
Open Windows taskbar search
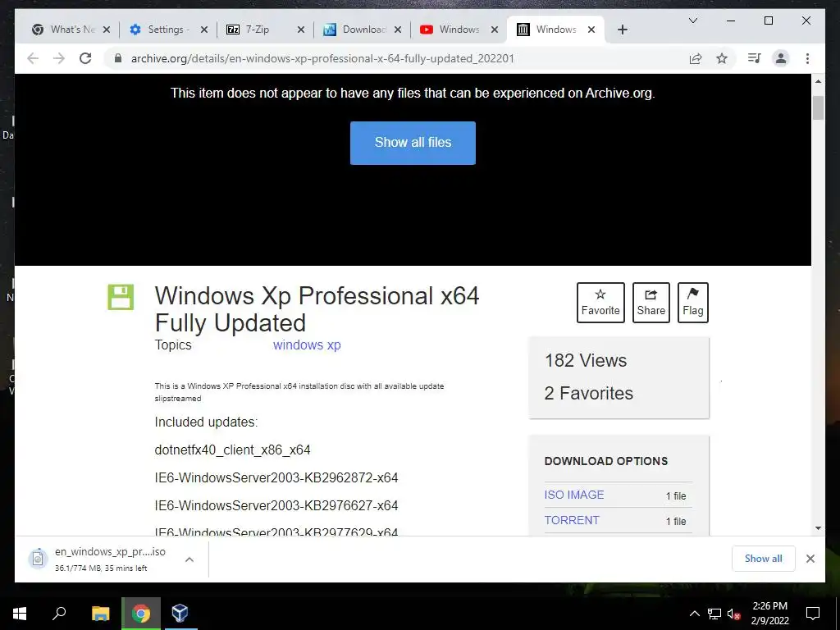click(x=59, y=613)
